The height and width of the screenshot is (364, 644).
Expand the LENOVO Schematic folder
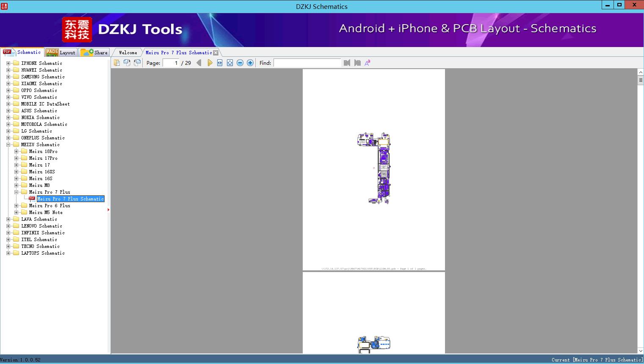[8, 226]
